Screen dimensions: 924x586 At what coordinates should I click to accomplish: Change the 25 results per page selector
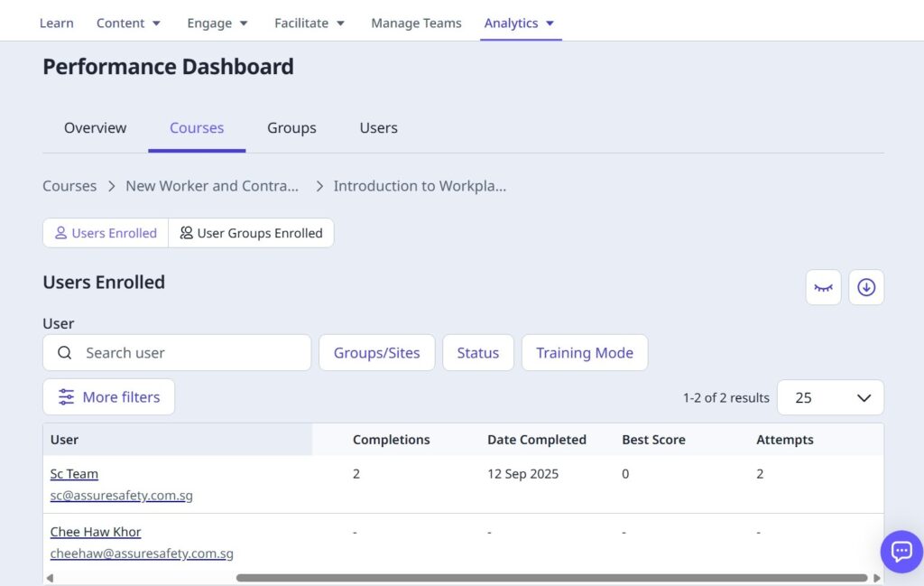830,397
